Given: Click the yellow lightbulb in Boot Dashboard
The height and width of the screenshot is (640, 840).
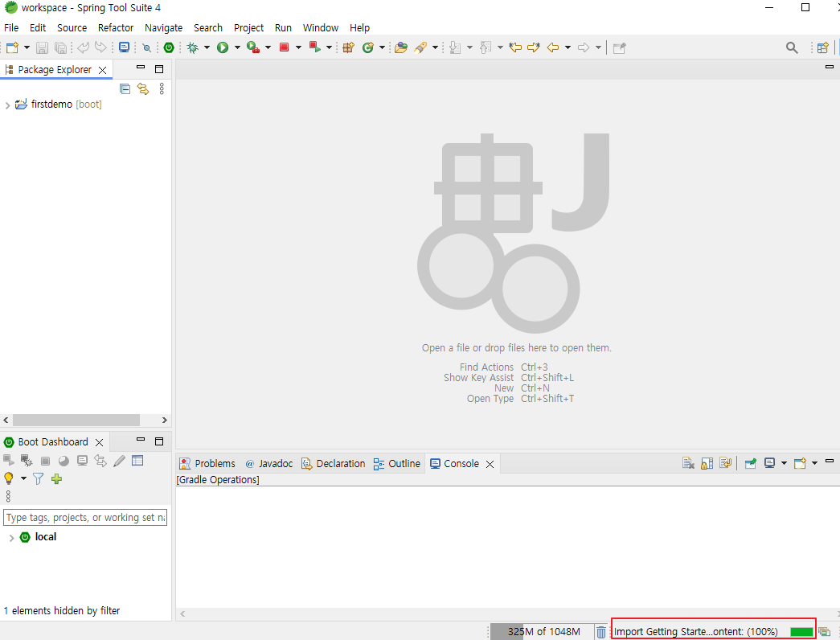Looking at the screenshot, I should point(9,478).
